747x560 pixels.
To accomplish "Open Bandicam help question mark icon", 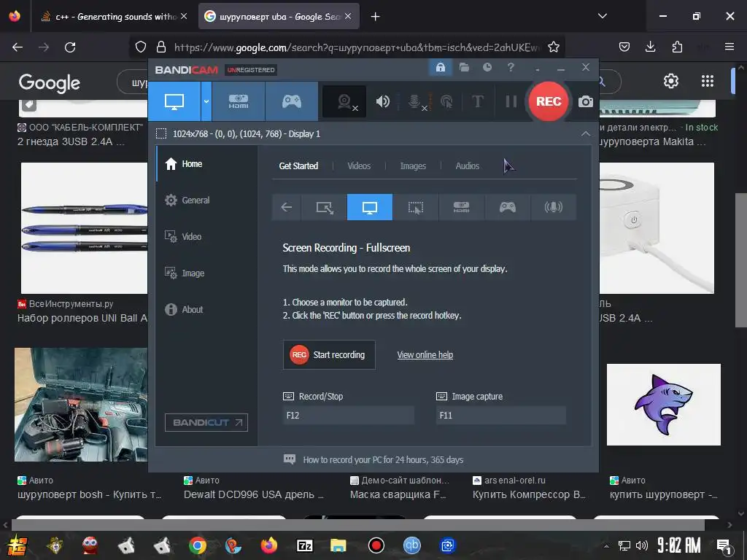I will (511, 67).
